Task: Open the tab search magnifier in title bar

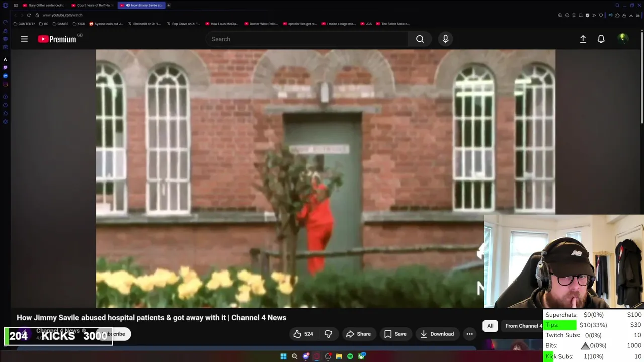Action: pyautogui.click(x=617, y=5)
